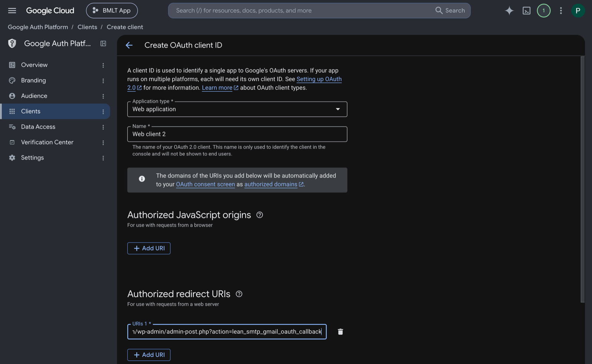This screenshot has height=364, width=592.
Task: Select Clients in the sidebar
Action: point(55,112)
